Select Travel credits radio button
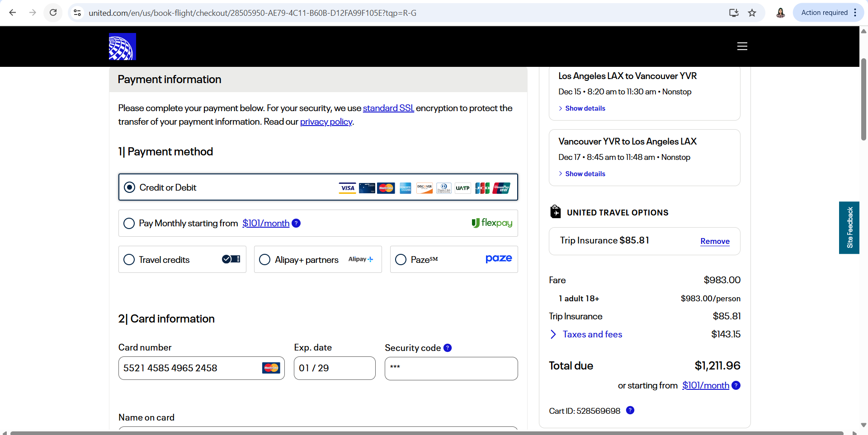This screenshot has height=435, width=868. [x=129, y=259]
